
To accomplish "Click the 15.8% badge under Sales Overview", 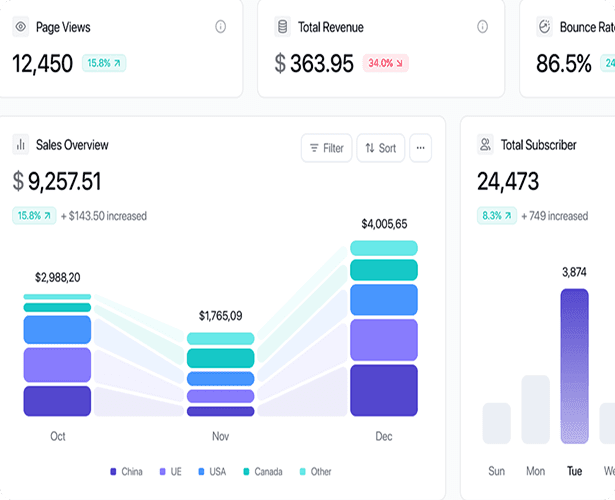I will tap(34, 215).
